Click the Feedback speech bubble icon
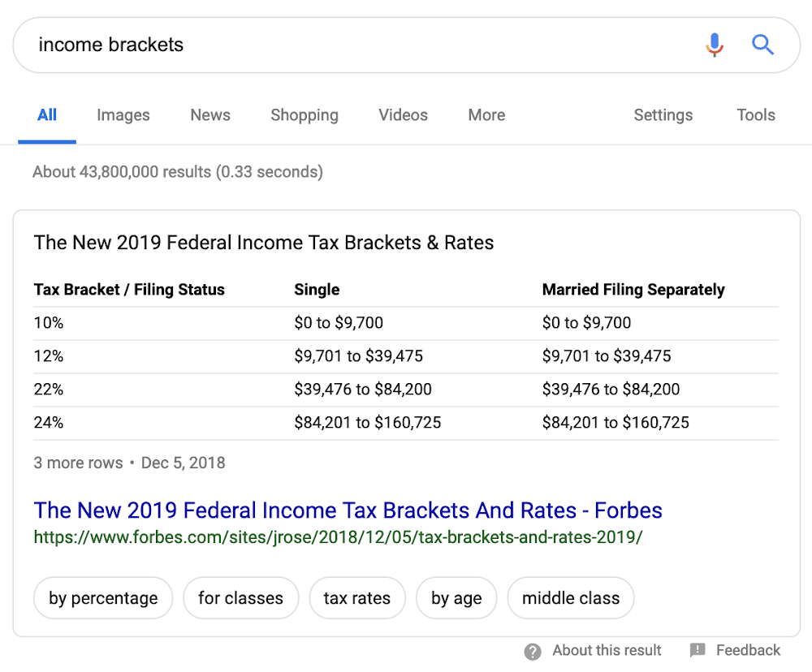 point(698,651)
